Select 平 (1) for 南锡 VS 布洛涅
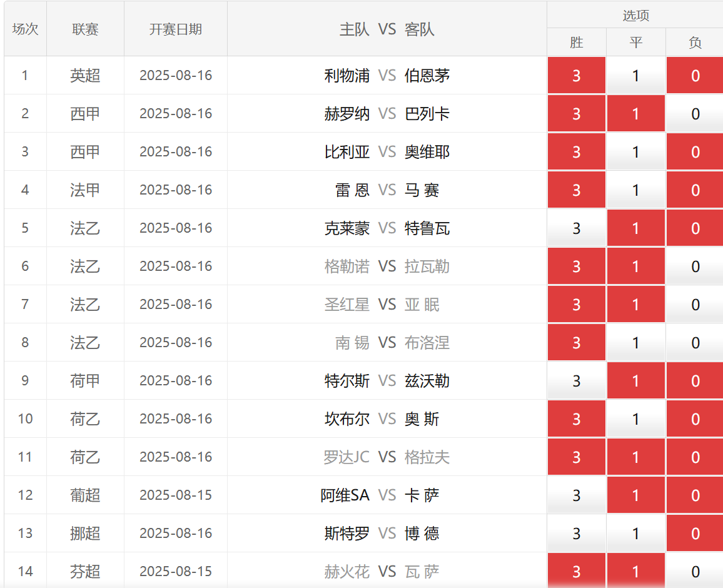Image resolution: width=723 pixels, height=588 pixels. point(636,343)
